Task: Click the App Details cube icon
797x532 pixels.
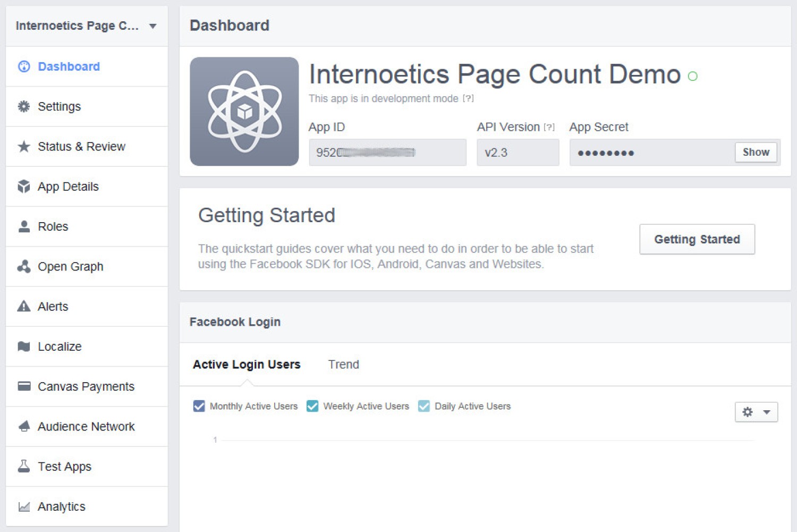Action: [24, 187]
